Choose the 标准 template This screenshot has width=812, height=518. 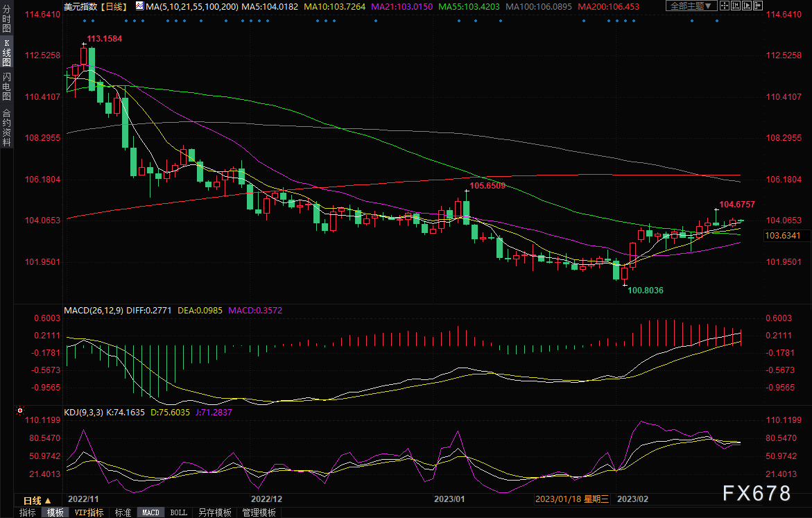click(x=123, y=512)
